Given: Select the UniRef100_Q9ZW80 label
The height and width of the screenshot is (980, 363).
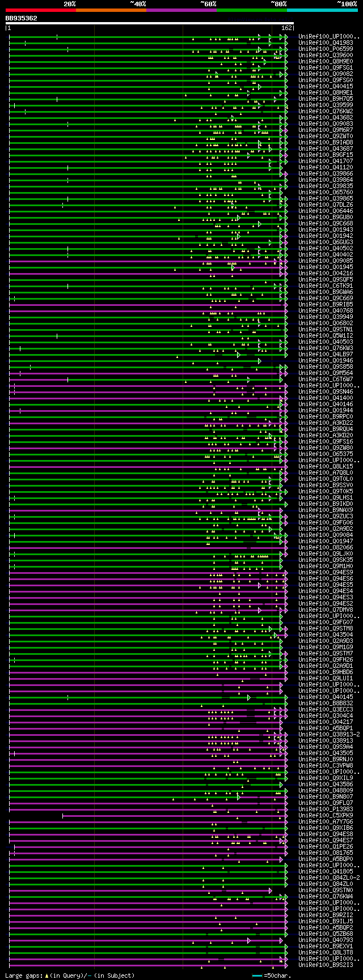Looking at the screenshot, I should tap(326, 448).
